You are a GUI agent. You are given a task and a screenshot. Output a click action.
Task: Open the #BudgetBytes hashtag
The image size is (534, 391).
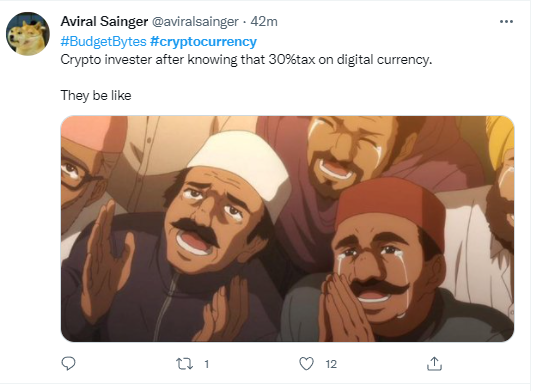pos(104,42)
